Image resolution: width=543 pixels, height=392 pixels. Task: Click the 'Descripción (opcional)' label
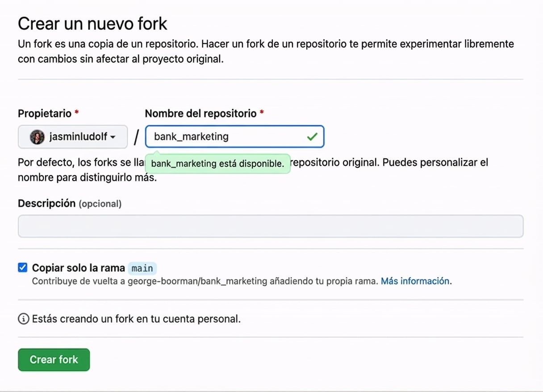(70, 204)
